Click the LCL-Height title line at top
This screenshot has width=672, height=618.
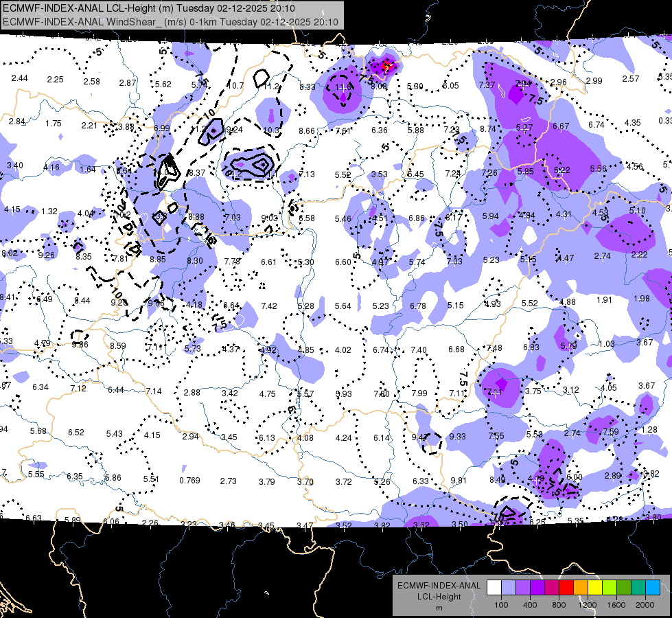pos(149,8)
